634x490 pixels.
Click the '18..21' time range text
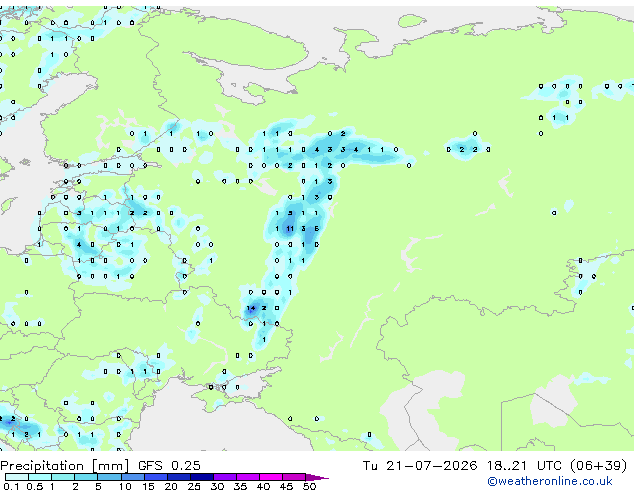point(507,466)
